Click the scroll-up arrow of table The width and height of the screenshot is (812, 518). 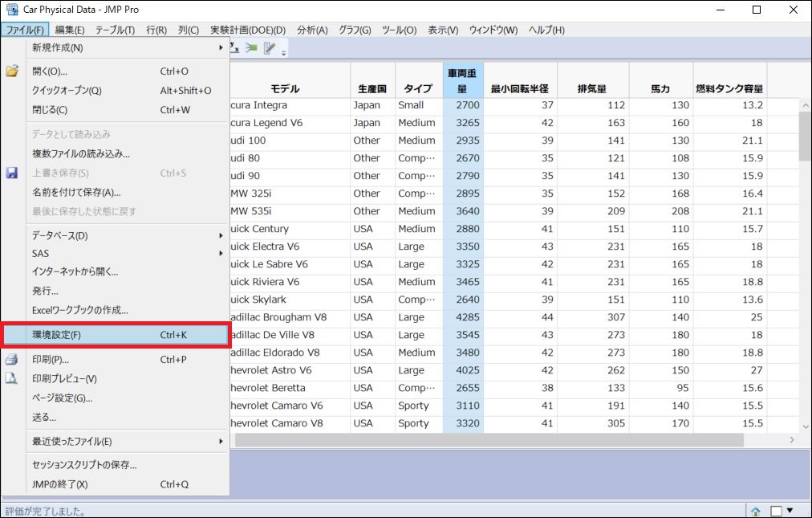806,105
